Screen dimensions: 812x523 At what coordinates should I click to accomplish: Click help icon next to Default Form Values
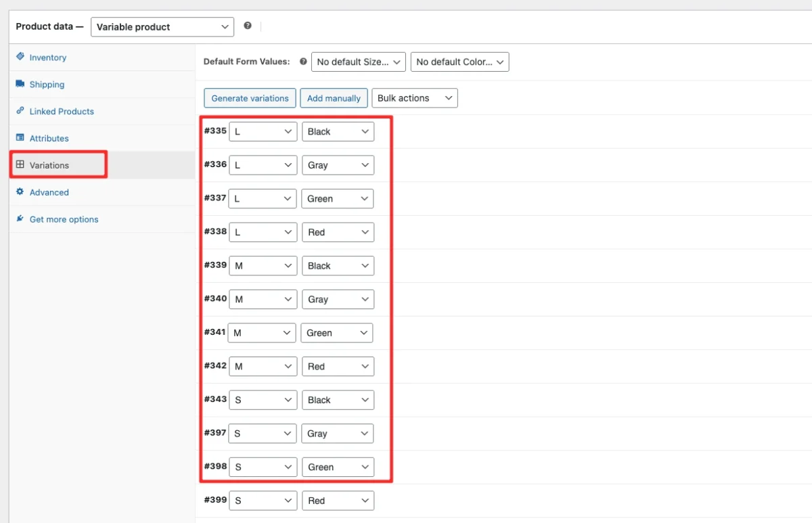(303, 62)
